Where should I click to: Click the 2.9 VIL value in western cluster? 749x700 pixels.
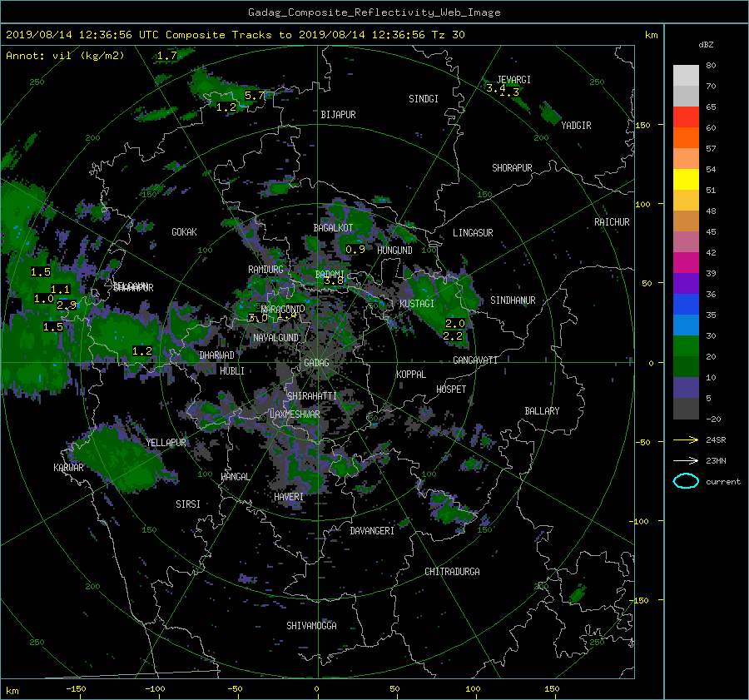pyautogui.click(x=66, y=305)
